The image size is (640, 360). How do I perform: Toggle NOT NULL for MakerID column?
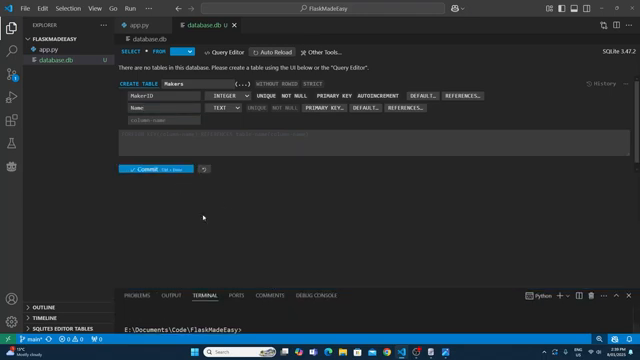[294, 96]
